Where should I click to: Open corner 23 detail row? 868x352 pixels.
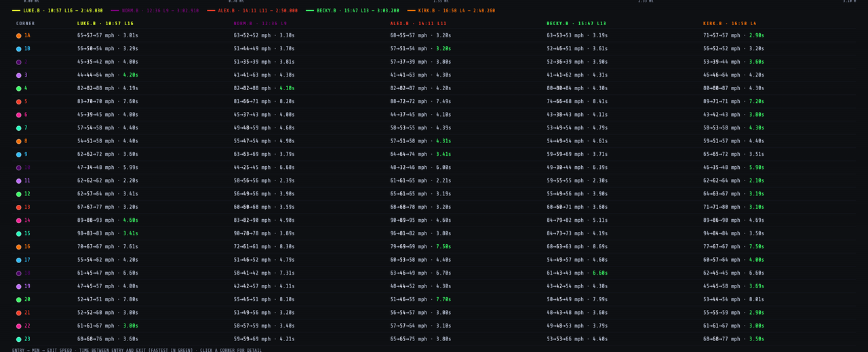coord(434,339)
